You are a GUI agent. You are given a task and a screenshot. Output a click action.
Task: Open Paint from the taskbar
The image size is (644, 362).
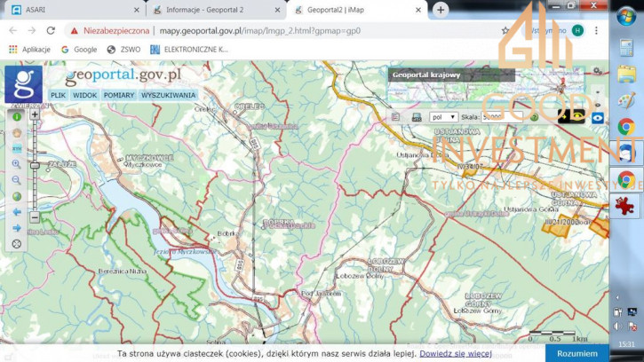(627, 100)
